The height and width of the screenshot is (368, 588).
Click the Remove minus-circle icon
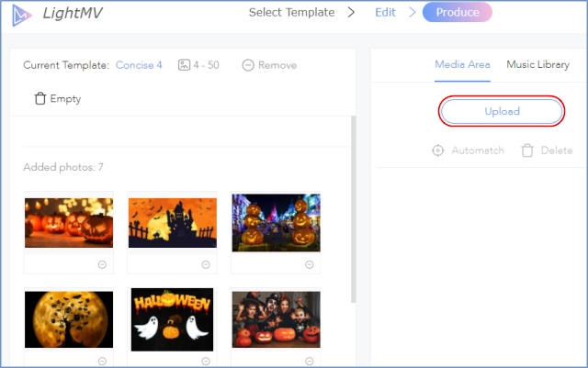[x=248, y=65]
